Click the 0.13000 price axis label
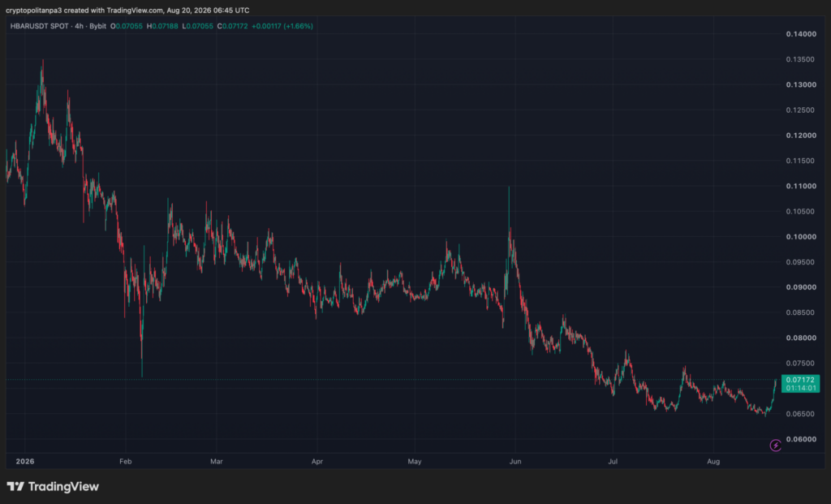 coord(801,84)
